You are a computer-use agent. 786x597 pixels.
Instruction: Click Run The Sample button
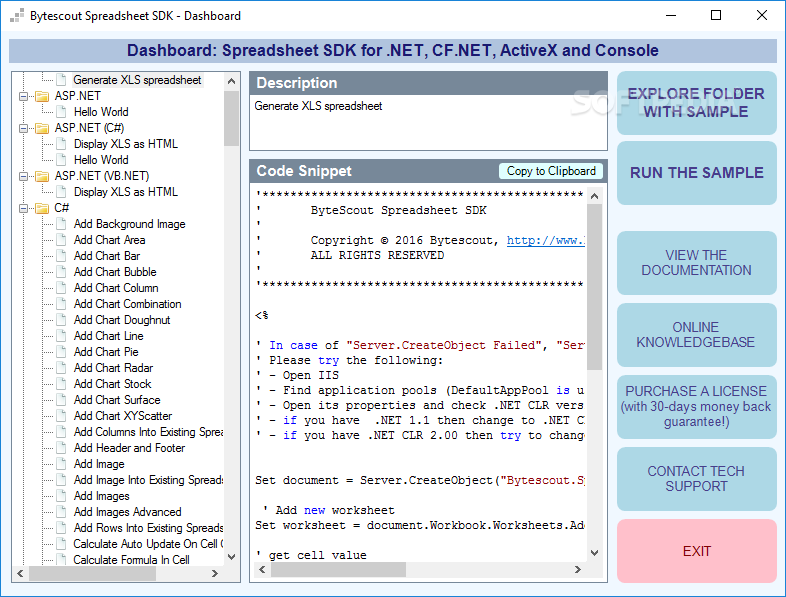pos(696,173)
